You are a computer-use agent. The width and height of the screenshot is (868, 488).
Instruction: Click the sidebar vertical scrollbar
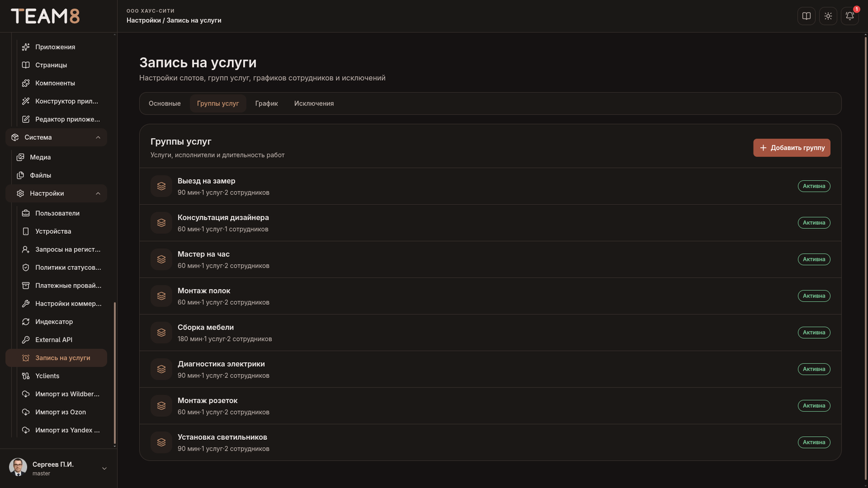point(115,374)
